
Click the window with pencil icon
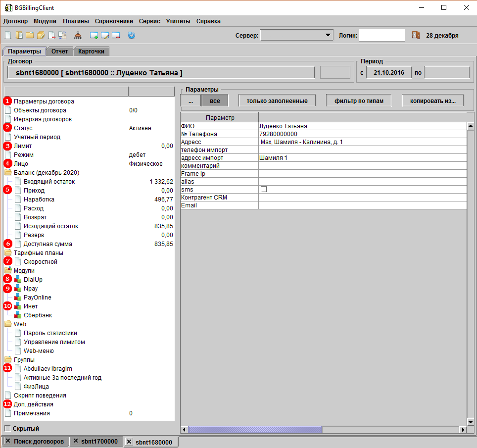[x=105, y=35]
